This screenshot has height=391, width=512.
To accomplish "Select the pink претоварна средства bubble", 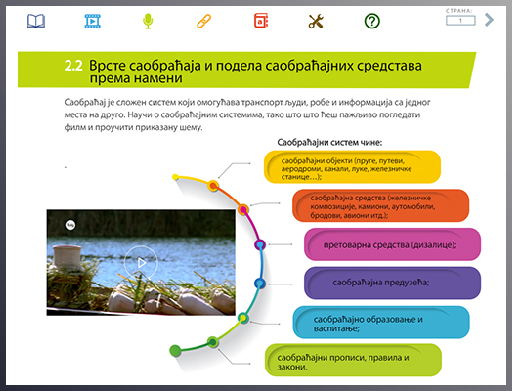I will coord(392,244).
